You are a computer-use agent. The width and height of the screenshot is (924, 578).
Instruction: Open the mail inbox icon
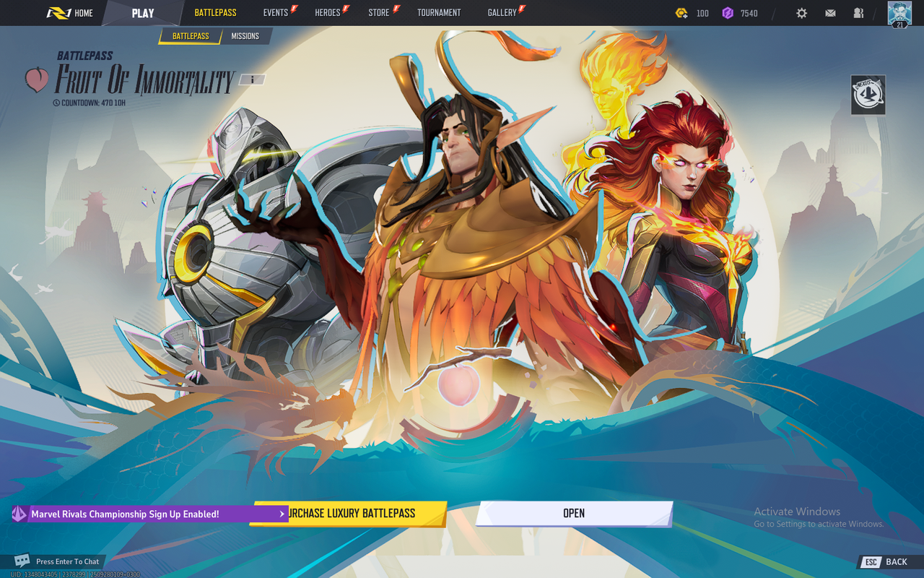[x=830, y=13]
